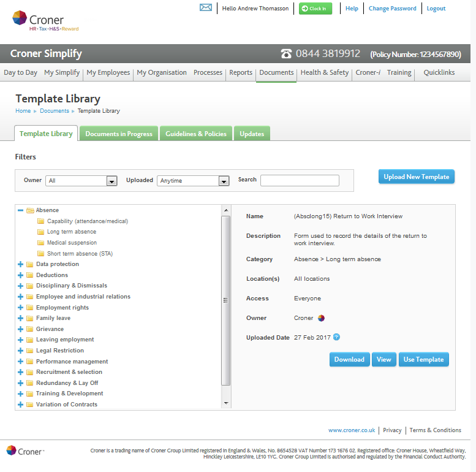The height and width of the screenshot is (472, 476).
Task: Open the Privacy footer link
Action: tap(392, 430)
